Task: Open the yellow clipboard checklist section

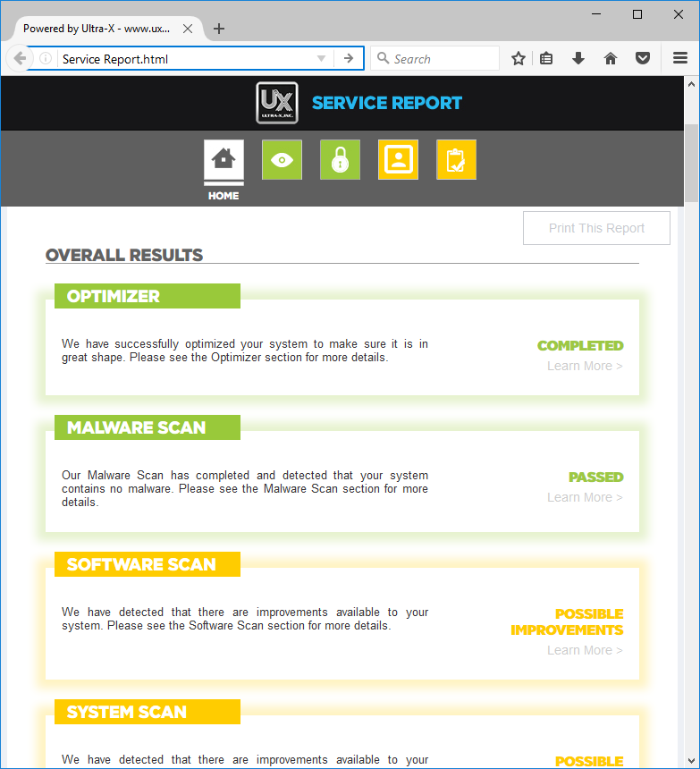Action: (456, 160)
